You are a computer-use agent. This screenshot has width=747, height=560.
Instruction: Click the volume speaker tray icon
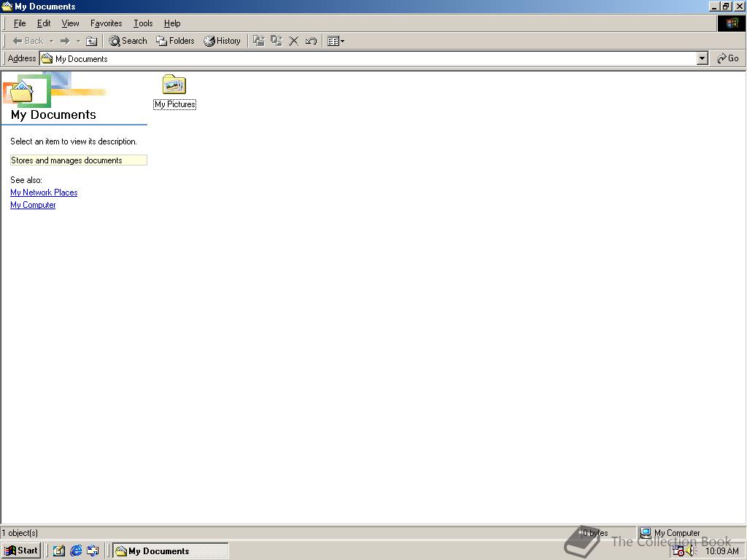coord(690,551)
